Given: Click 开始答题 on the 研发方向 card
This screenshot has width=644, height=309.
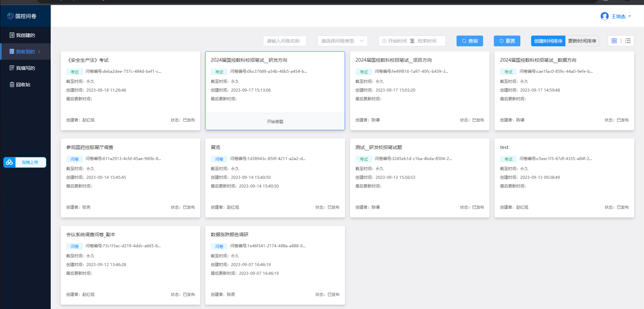Looking at the screenshot, I should coord(275,121).
